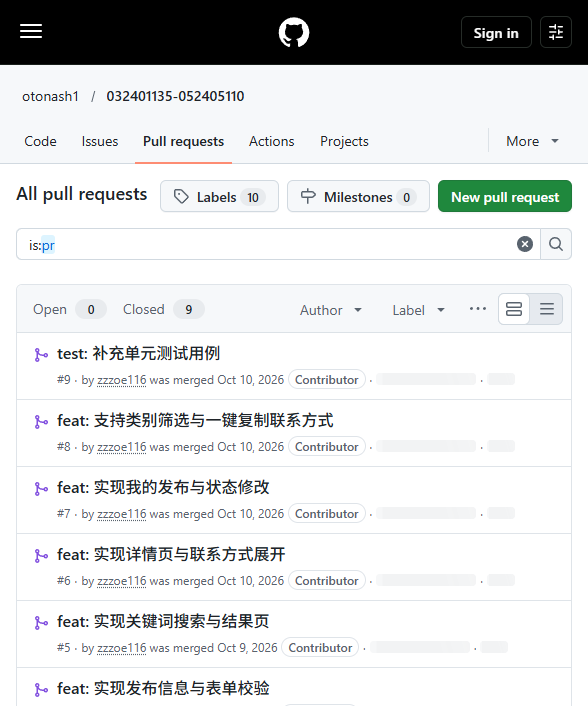Viewport: 588px width, 706px height.
Task: Click author zzzoe116 on PR #6
Action: [x=122, y=581]
